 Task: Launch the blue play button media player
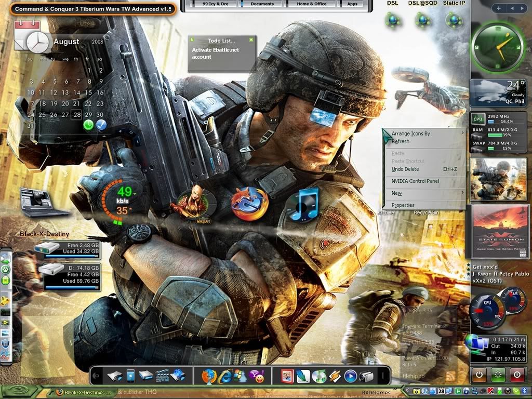click(x=350, y=376)
